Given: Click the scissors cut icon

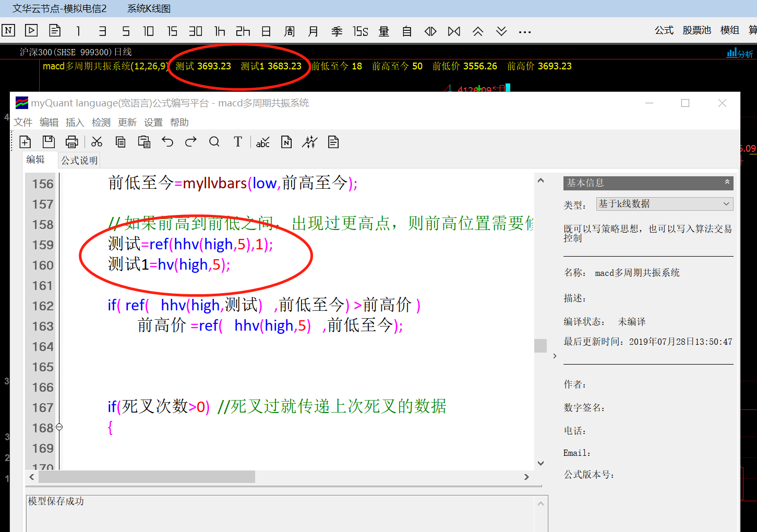Looking at the screenshot, I should click(x=97, y=142).
